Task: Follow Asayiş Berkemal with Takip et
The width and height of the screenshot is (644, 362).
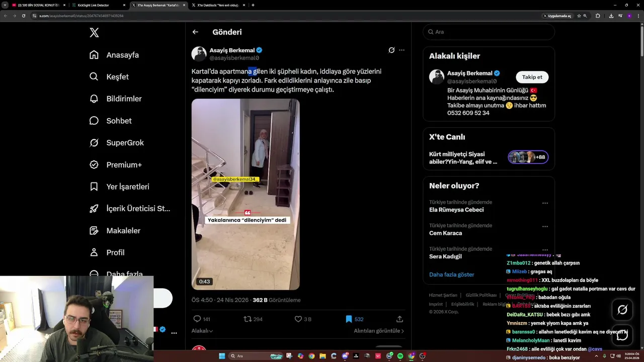Action: click(x=532, y=77)
